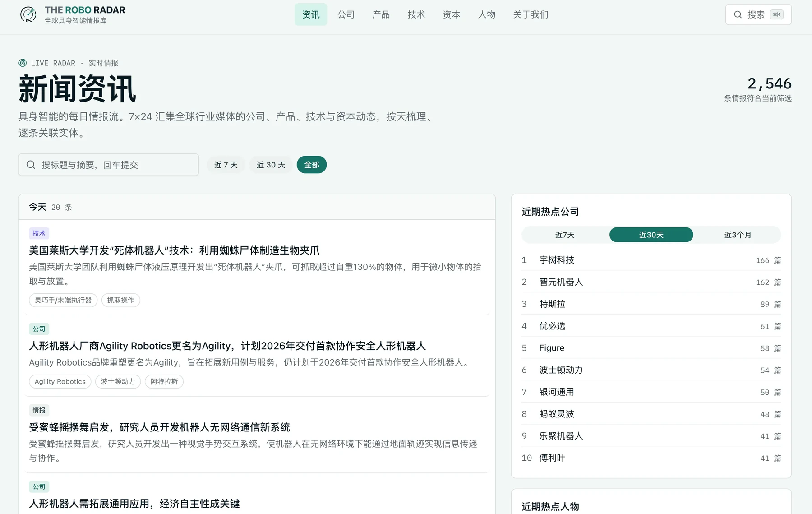Click the 阿特拉斯 tag

coord(164,381)
